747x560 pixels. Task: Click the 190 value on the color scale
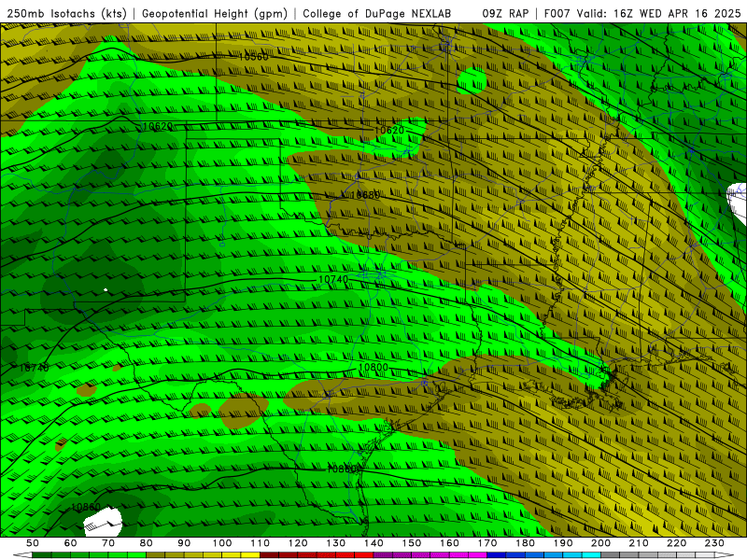563,543
